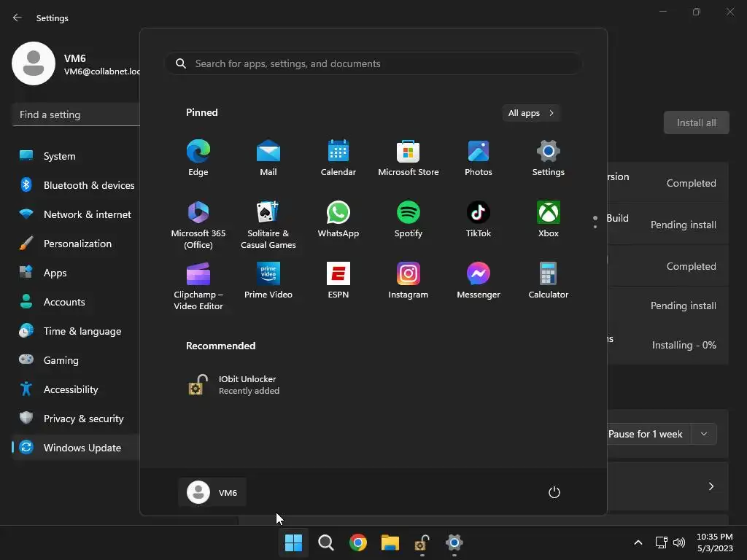Open Network & internet settings
747x560 pixels.
click(76, 214)
